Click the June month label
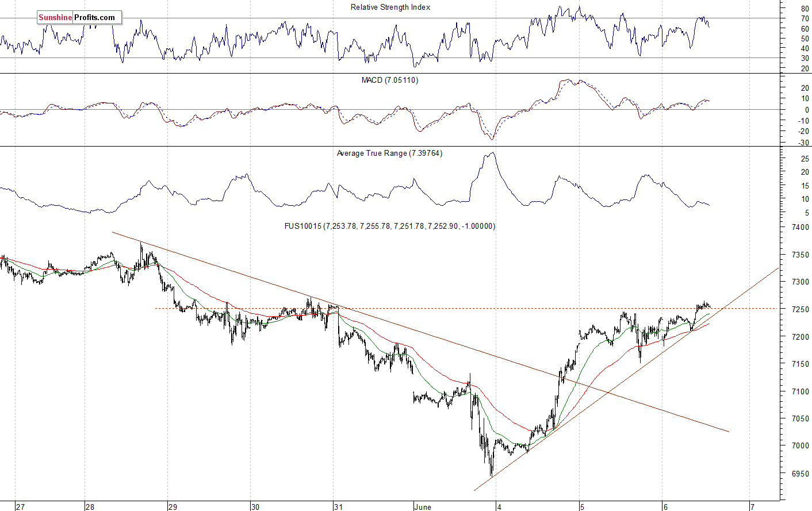Screen dimensions: 812x511 click(x=423, y=507)
